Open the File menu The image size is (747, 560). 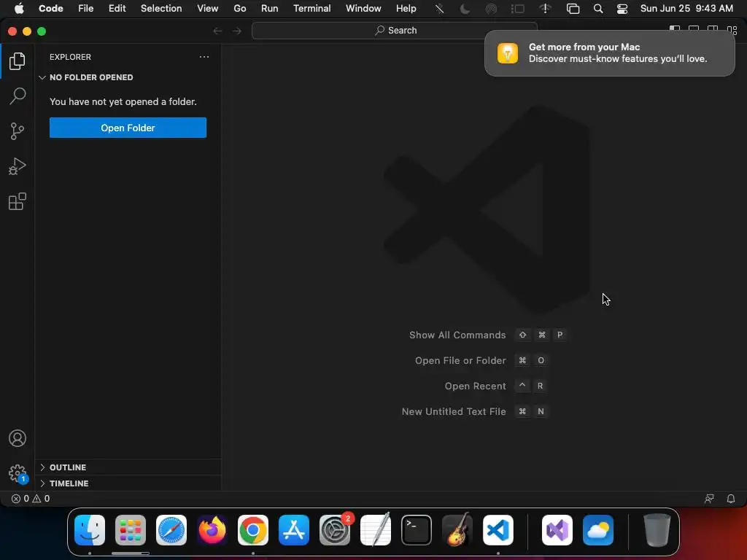point(86,8)
